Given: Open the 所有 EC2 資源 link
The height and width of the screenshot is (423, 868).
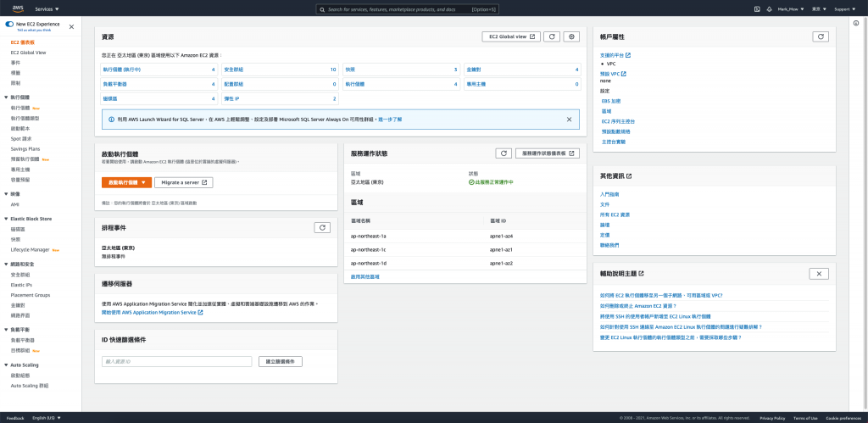Looking at the screenshot, I should click(615, 214).
